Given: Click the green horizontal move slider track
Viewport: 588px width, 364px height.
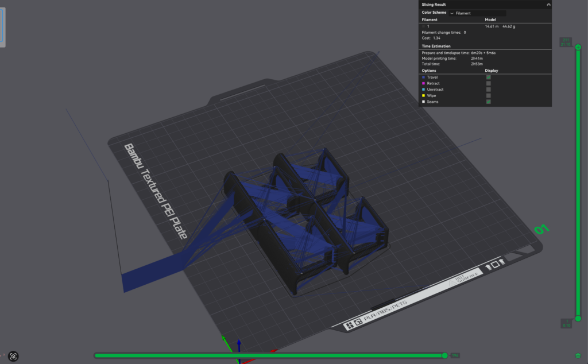Looking at the screenshot, I should point(269,355).
